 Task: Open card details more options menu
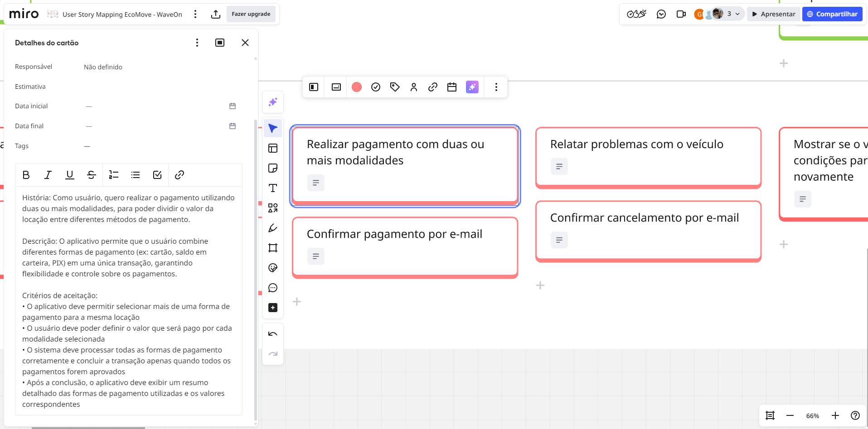197,43
